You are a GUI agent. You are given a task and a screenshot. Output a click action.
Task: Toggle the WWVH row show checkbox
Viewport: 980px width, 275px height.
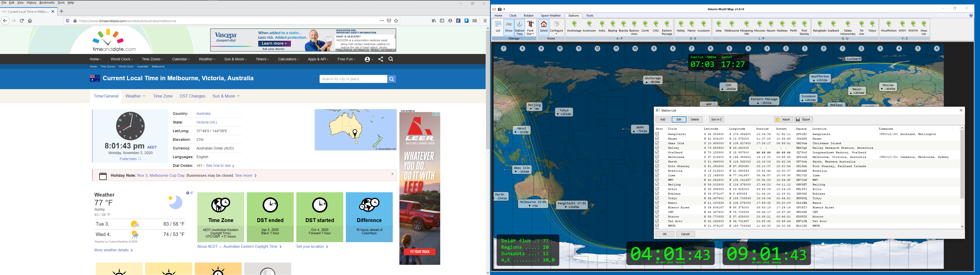pos(657,226)
